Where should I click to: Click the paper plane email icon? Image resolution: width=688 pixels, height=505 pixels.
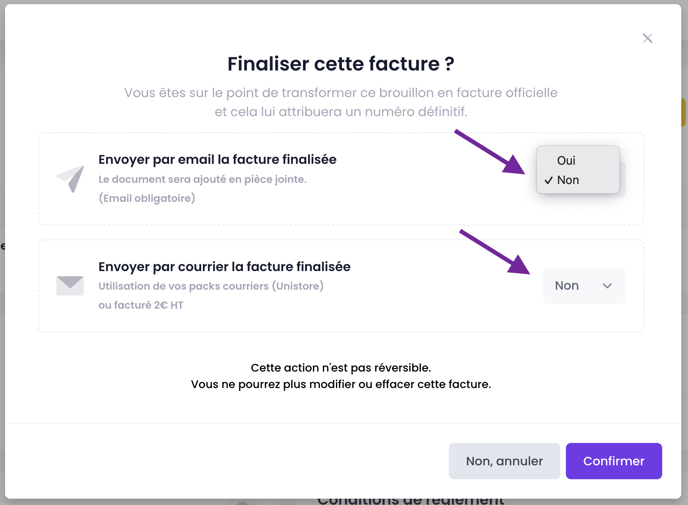point(70,178)
